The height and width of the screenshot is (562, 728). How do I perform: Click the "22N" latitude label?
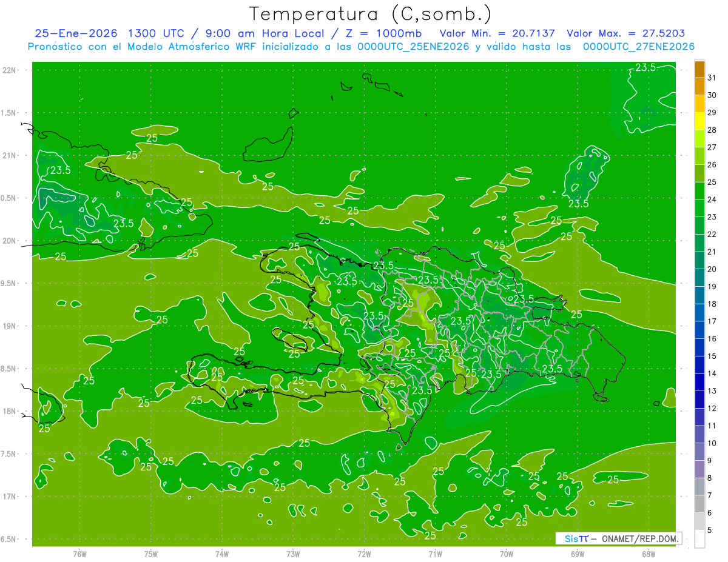(10, 70)
